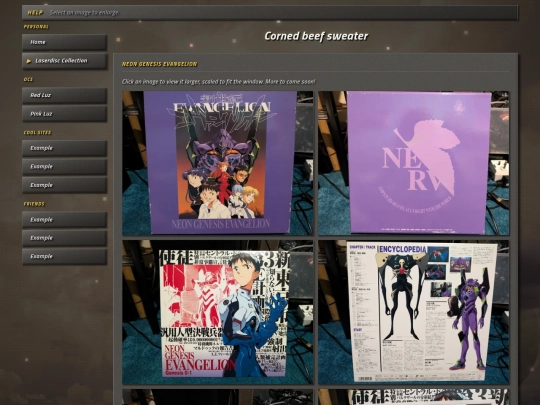Open the Red Luz page
This screenshot has height=405, width=540.
[x=64, y=95]
